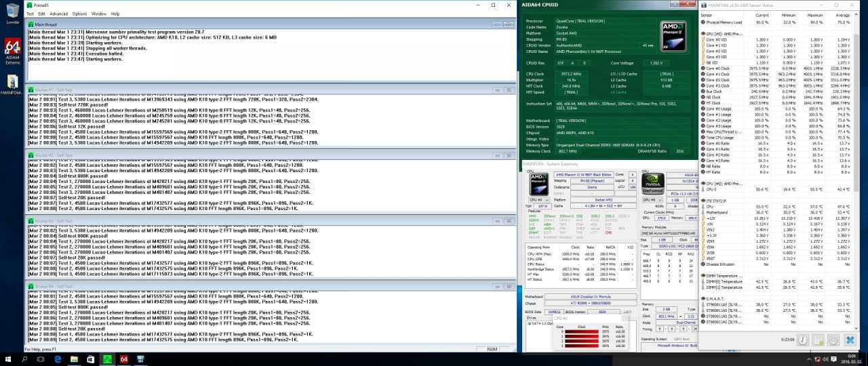This screenshot has width=868, height=366.
Task: Click the Core Voltage value in CPUID panel
Action: (656, 63)
